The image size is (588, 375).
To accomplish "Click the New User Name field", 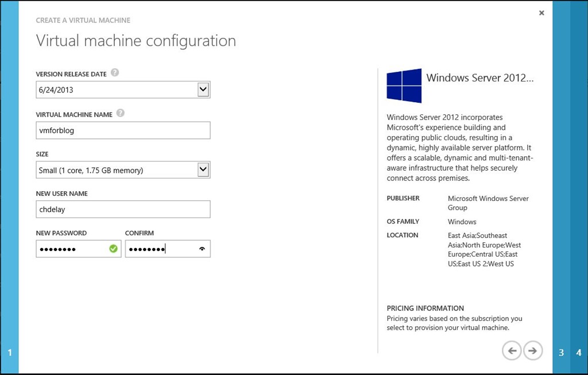I will [x=123, y=209].
